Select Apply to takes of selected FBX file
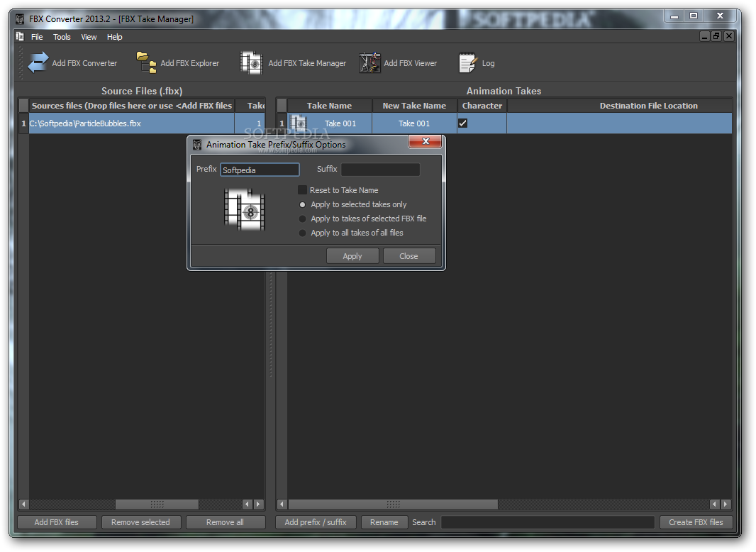 click(x=302, y=219)
